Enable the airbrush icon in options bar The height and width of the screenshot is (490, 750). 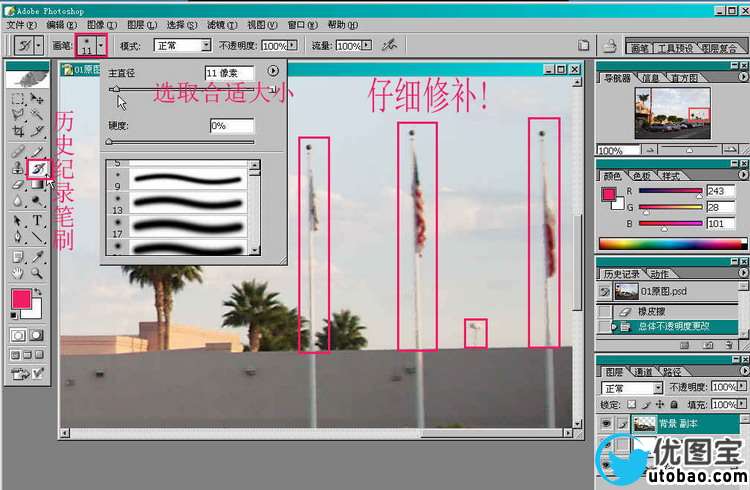390,45
